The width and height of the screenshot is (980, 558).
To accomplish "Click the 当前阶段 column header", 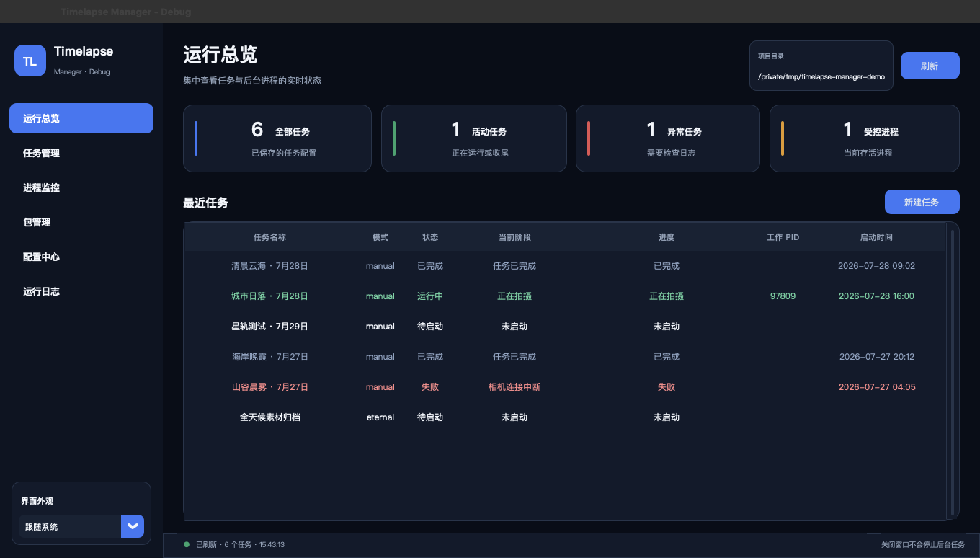I will (x=514, y=237).
